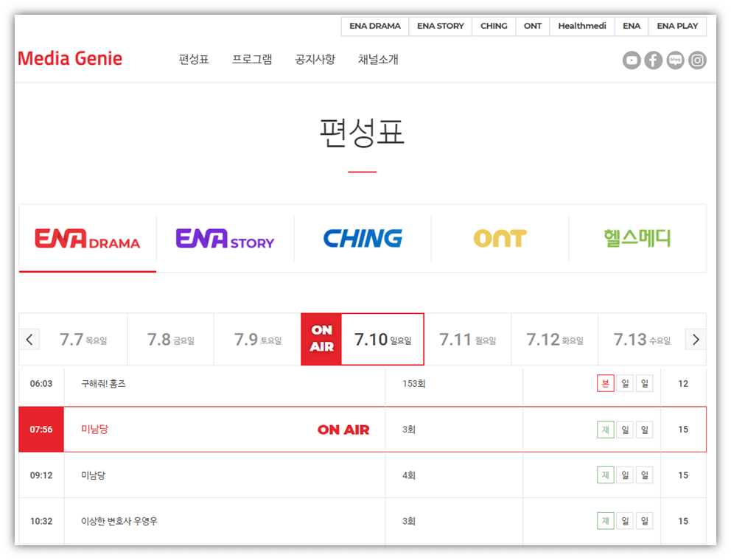Open the 채널소개 menu
Image resolution: width=731 pixels, height=560 pixels.
tap(378, 59)
